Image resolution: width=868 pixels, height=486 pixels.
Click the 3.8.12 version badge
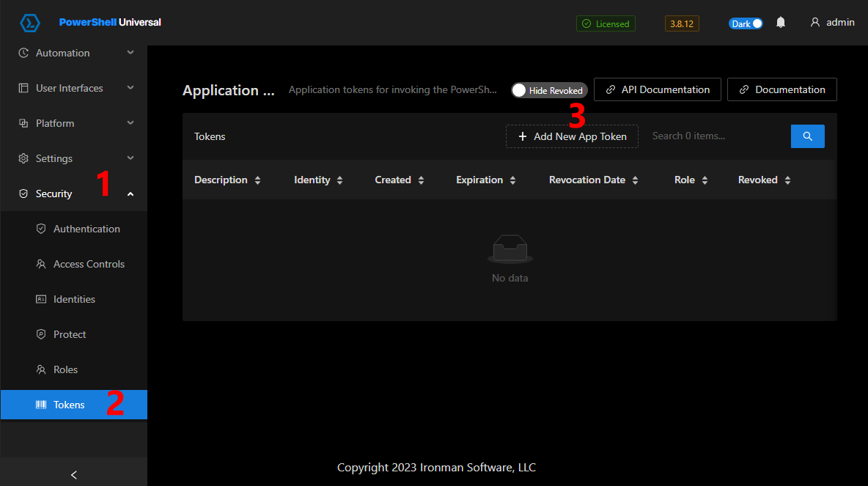point(682,23)
